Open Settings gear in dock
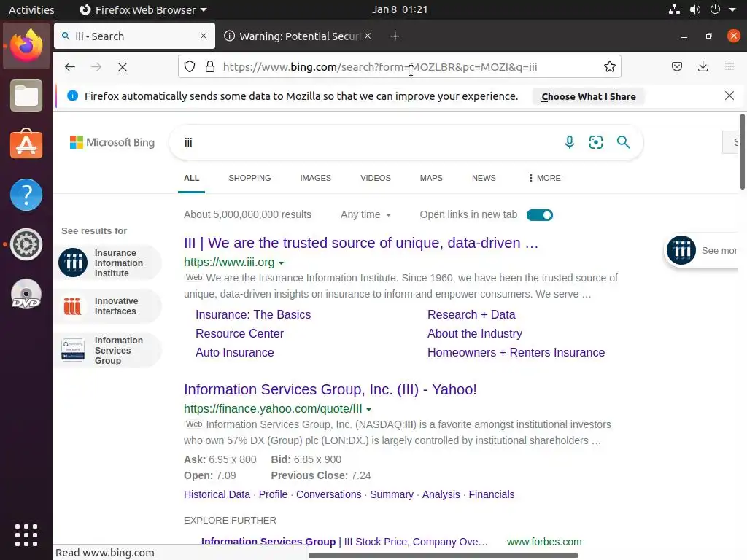 (x=26, y=244)
